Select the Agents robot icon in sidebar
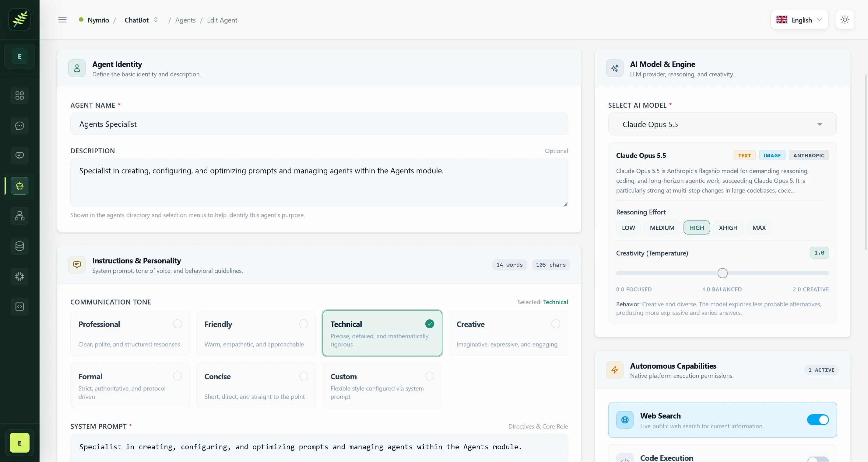The image size is (868, 462). 19,186
